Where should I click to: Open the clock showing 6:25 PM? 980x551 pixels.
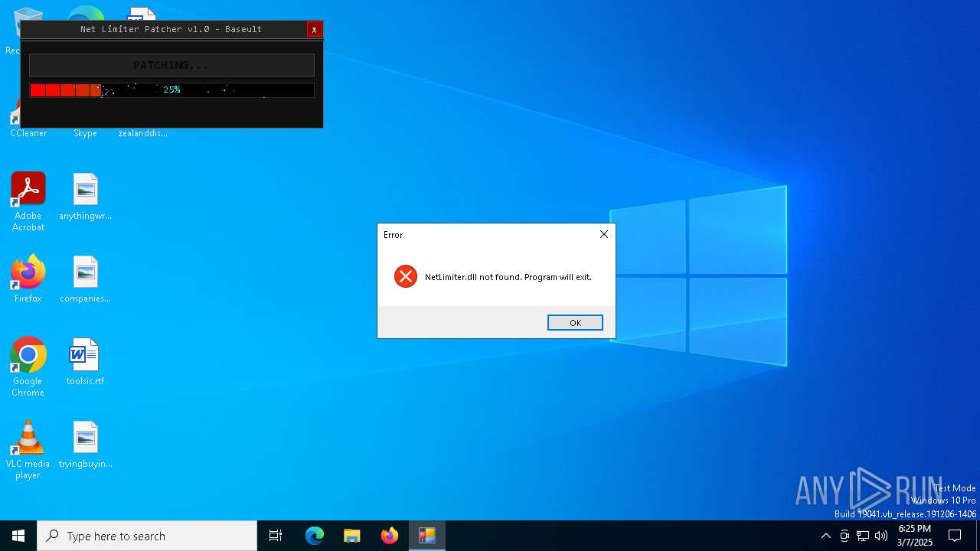(915, 536)
